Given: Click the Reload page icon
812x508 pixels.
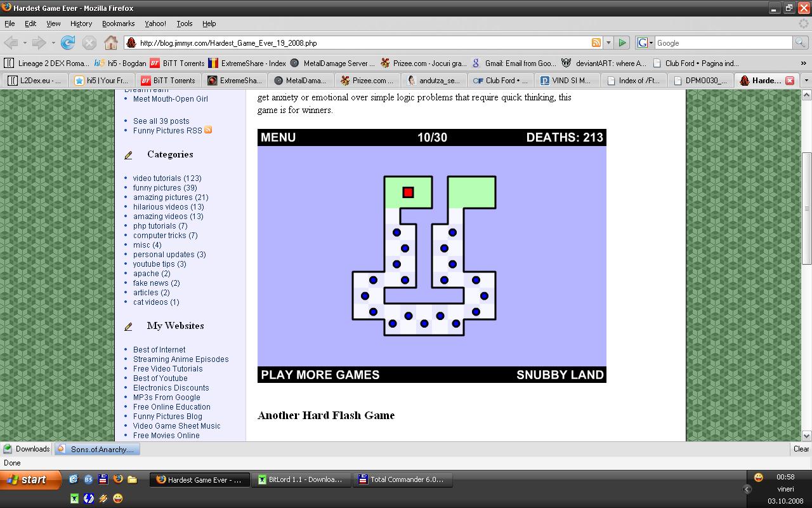Looking at the screenshot, I should click(x=68, y=43).
